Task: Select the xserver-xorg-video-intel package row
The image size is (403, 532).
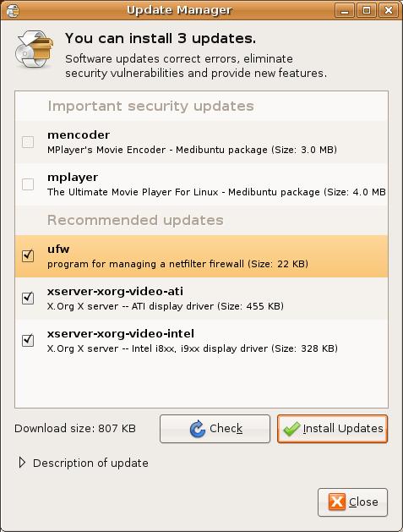Action: [201, 341]
